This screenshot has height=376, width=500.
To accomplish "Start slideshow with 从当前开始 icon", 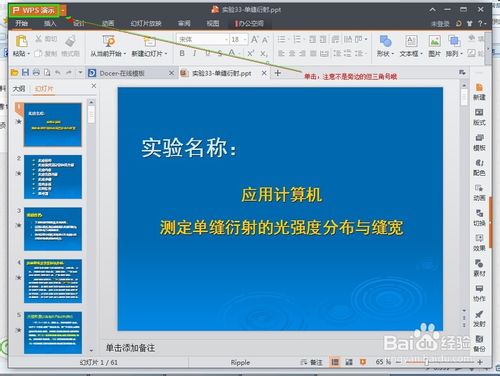I will click(108, 41).
